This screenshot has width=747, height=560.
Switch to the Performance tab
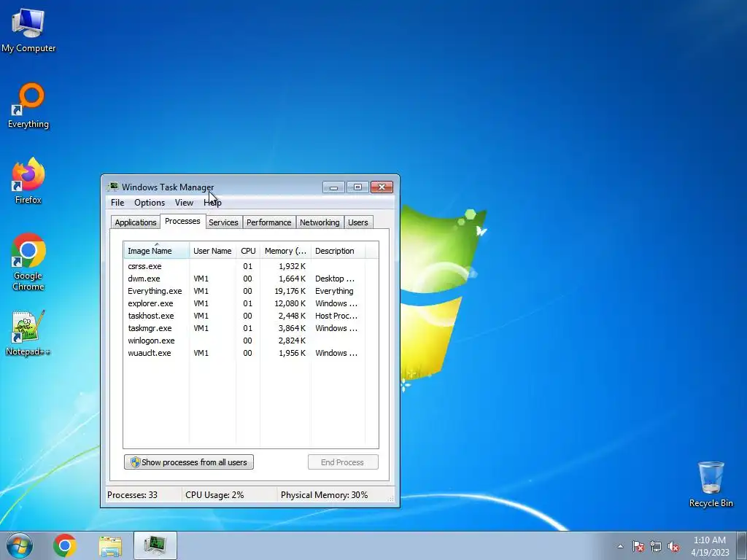click(268, 222)
